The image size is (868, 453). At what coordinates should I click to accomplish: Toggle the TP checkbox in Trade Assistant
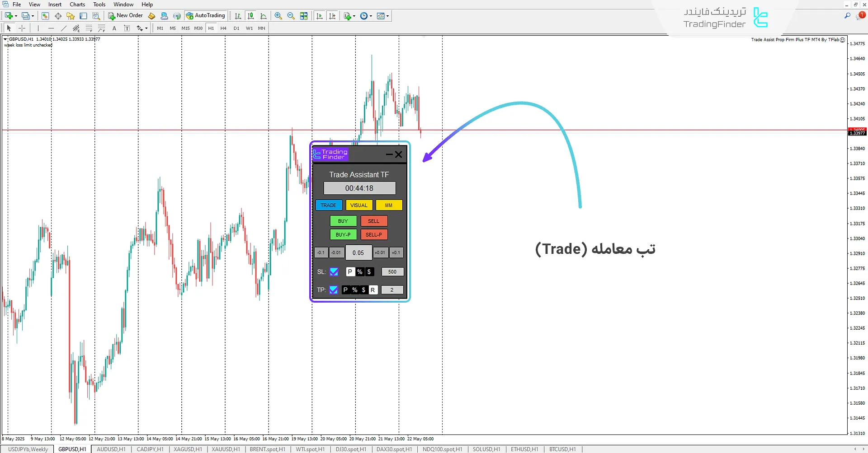(334, 290)
